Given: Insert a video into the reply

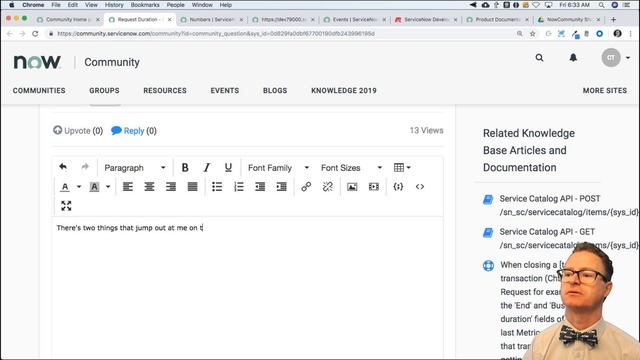Looking at the screenshot, I should (374, 187).
